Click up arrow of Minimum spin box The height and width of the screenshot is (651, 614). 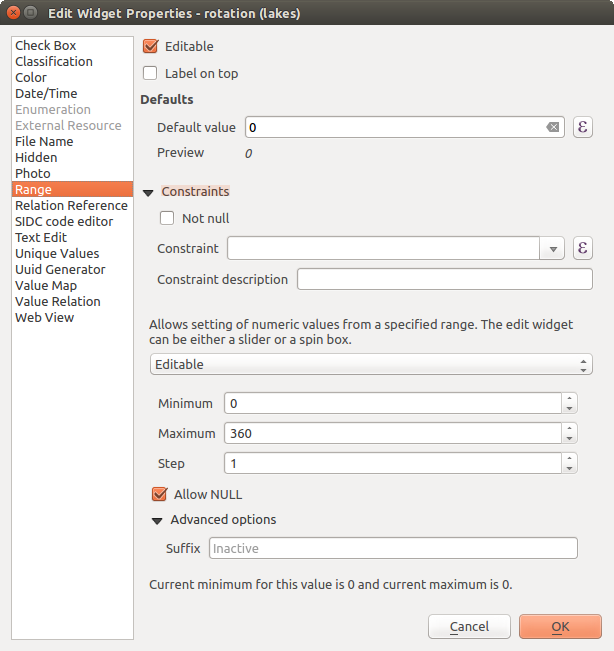pyautogui.click(x=569, y=398)
